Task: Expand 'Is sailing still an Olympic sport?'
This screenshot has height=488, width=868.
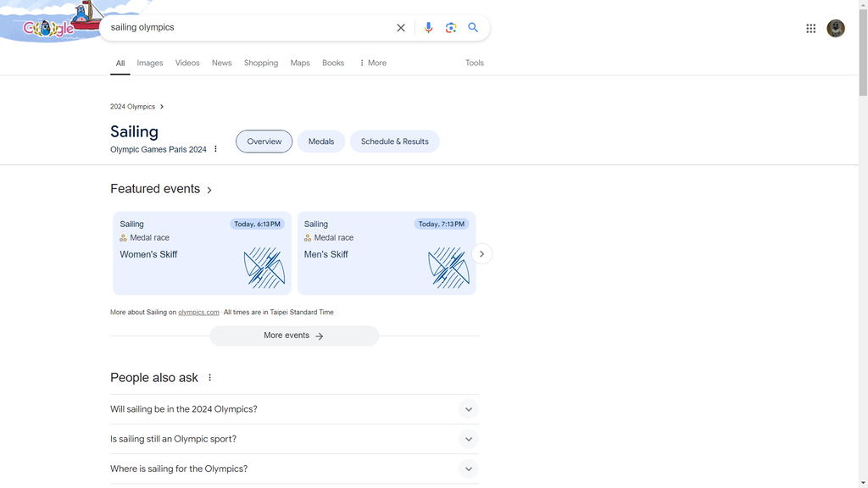Action: 294,440
